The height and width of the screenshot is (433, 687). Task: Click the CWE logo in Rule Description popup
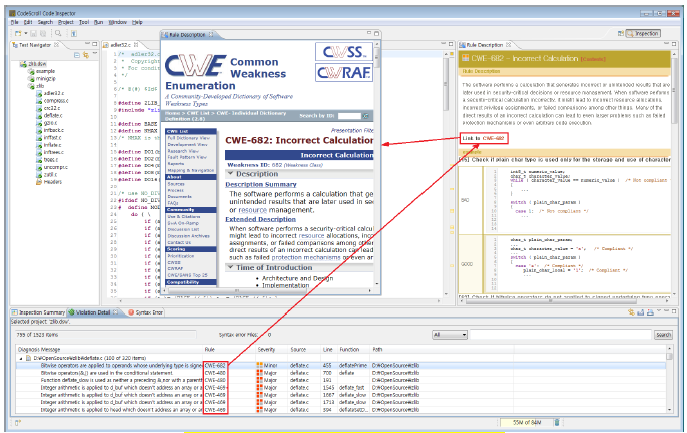[194, 66]
